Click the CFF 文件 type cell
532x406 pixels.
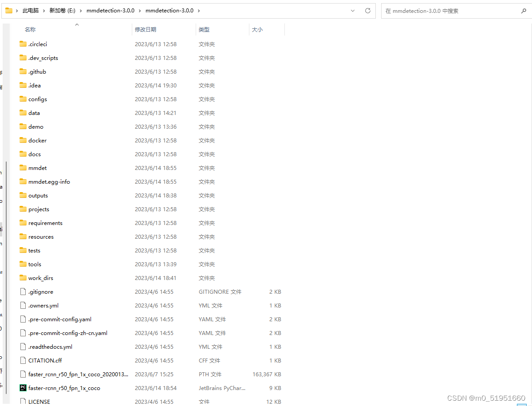pos(209,361)
